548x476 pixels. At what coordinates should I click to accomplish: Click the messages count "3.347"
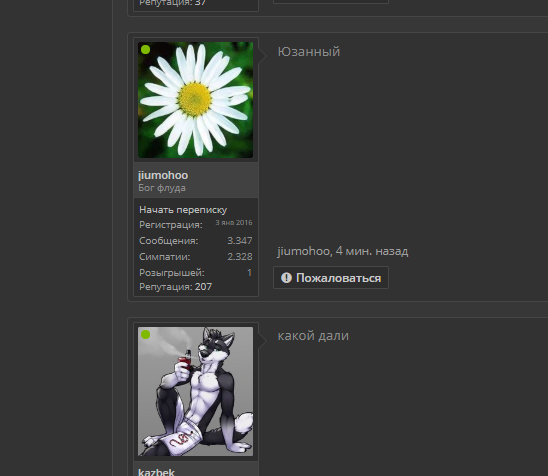coord(240,241)
